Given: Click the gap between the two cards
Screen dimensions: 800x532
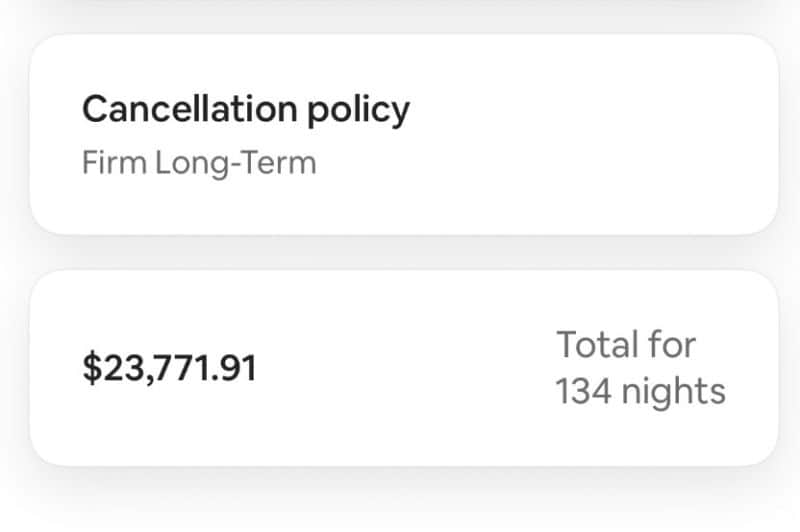Looking at the screenshot, I should 403,252.
